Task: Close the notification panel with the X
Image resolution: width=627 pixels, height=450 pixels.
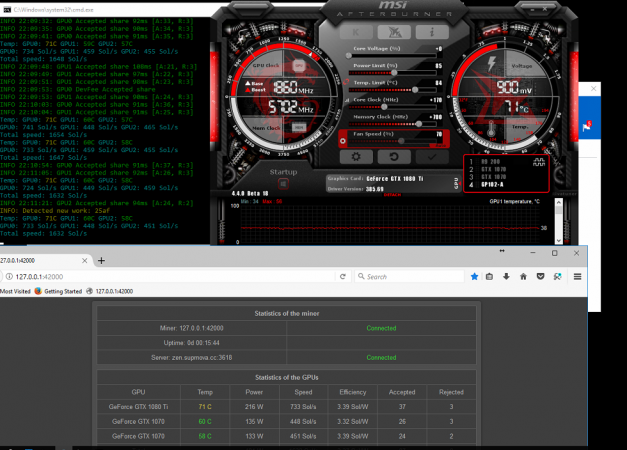Action: [x=593, y=88]
